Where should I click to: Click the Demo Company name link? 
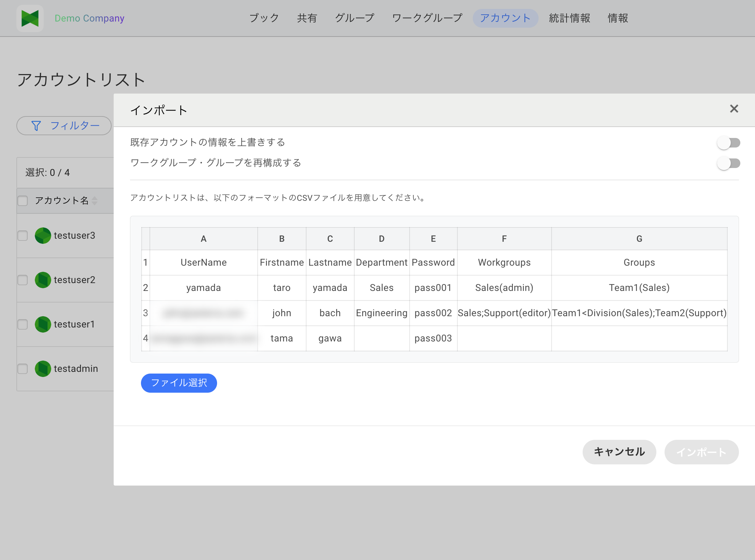(89, 18)
